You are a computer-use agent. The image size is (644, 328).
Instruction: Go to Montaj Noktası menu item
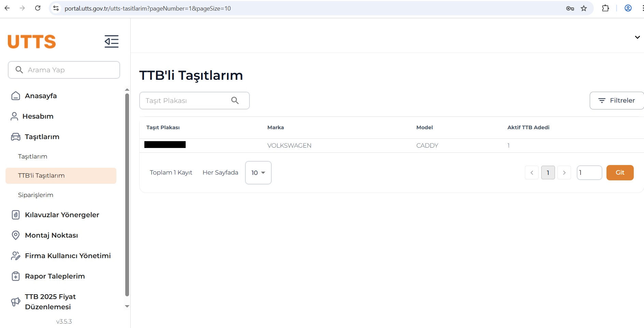51,235
